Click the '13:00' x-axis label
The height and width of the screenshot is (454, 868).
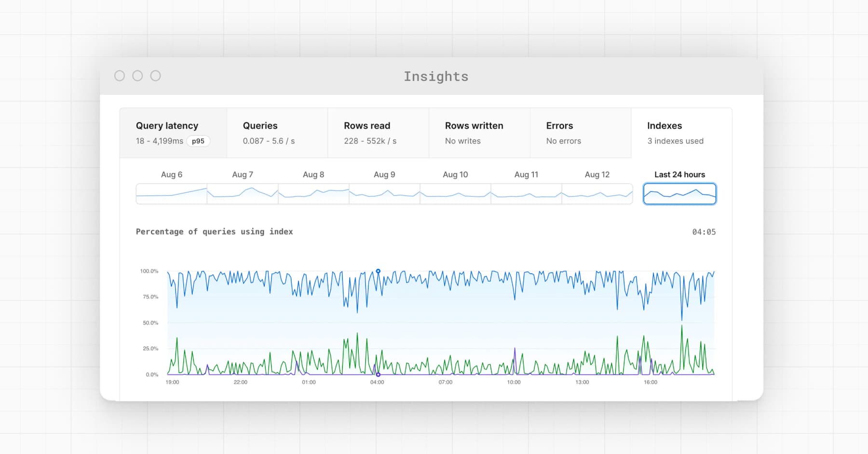(582, 382)
